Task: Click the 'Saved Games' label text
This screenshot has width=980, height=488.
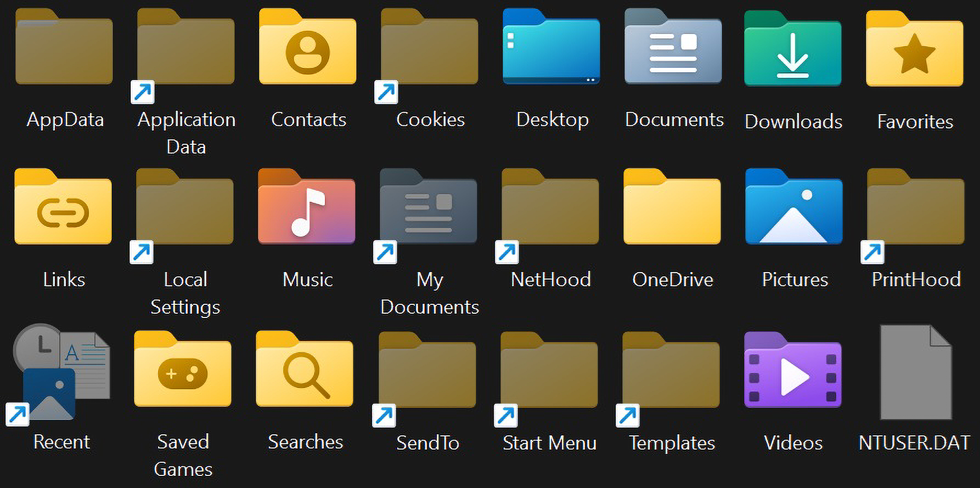Action: click(x=183, y=455)
